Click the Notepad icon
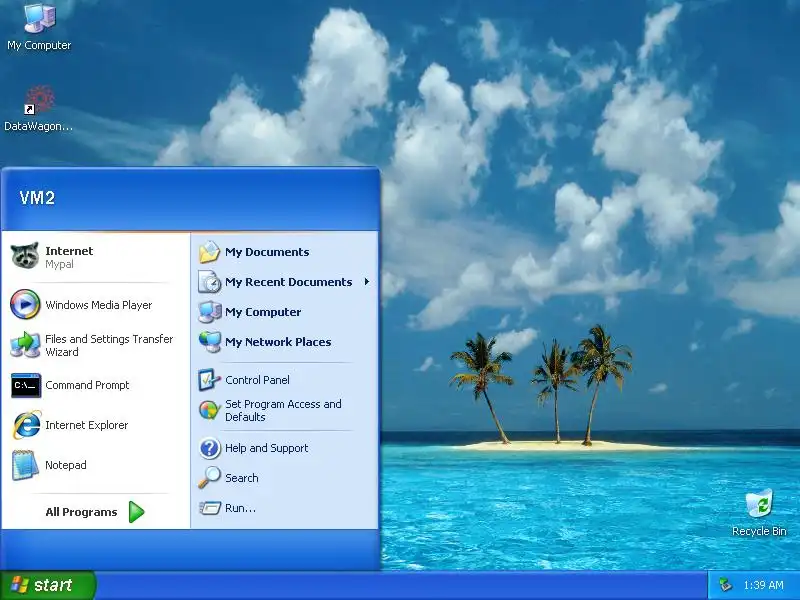This screenshot has width=800, height=600. point(26,465)
